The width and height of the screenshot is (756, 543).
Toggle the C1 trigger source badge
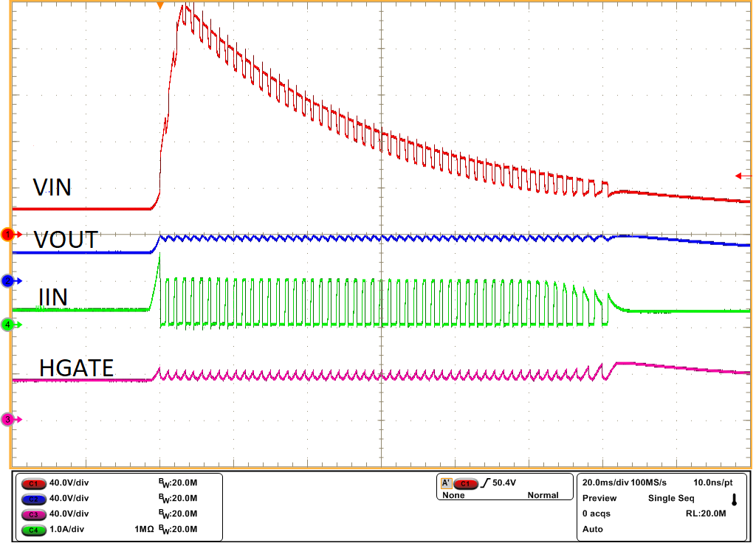point(464,483)
